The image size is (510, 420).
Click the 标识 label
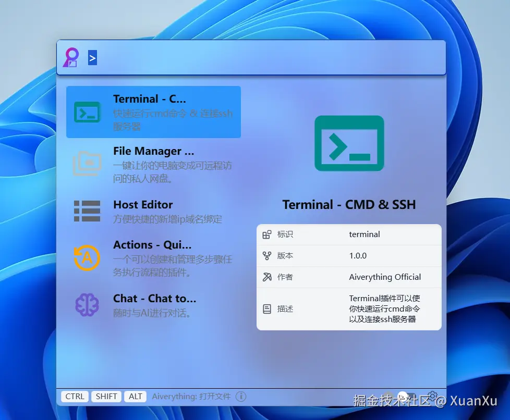285,234
